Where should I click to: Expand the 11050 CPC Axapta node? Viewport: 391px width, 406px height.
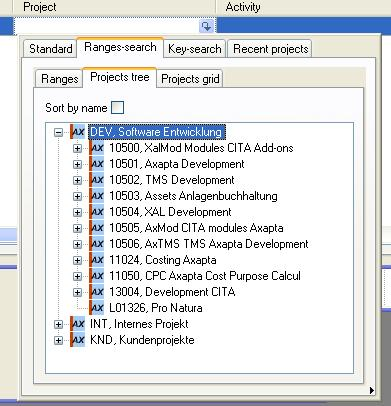pyautogui.click(x=77, y=276)
